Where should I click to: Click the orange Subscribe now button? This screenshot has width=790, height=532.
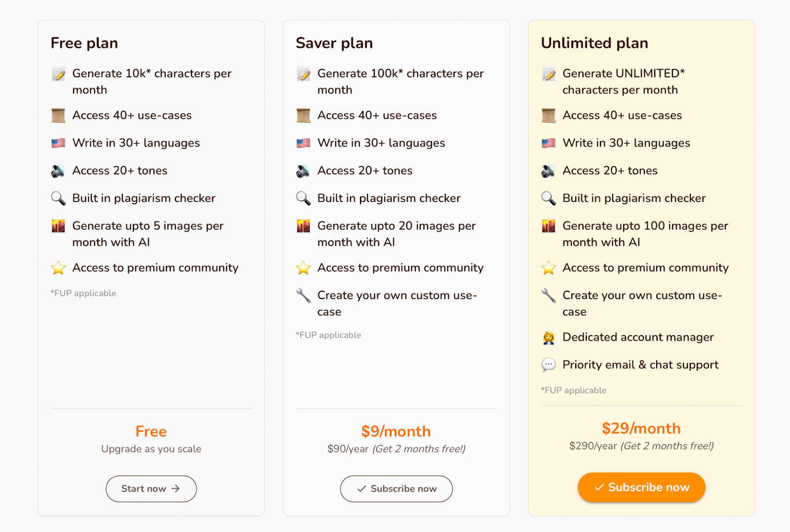641,488
